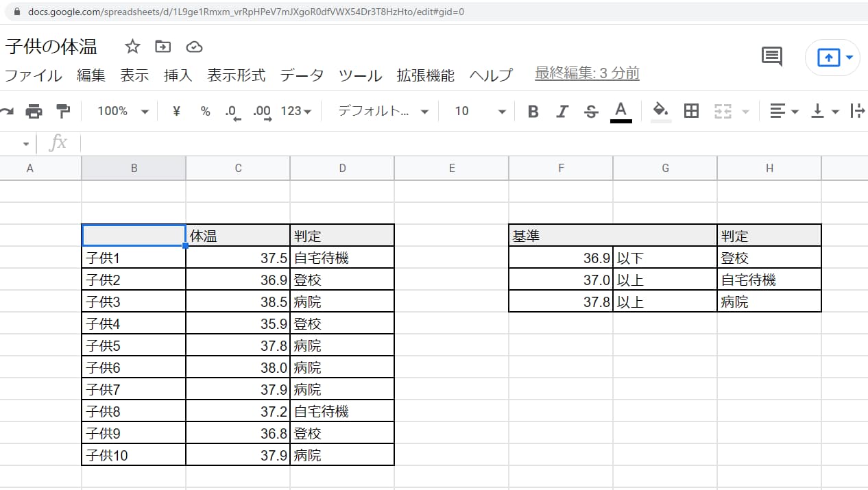This screenshot has height=490, width=868.
Task: Select column H header
Action: pyautogui.click(x=769, y=168)
